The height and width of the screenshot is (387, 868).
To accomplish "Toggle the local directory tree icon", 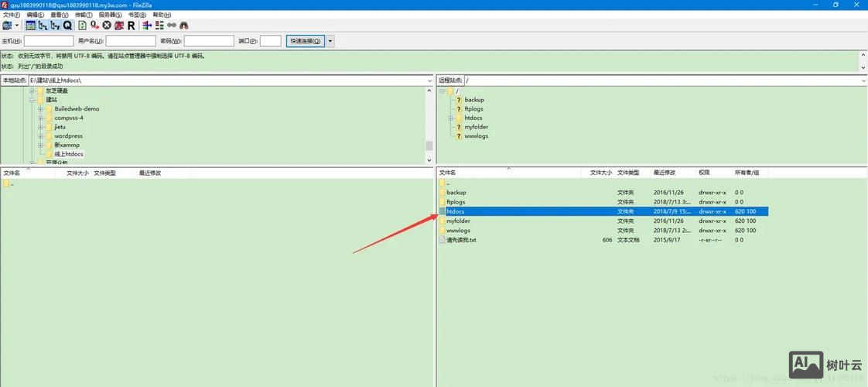I will [x=43, y=26].
